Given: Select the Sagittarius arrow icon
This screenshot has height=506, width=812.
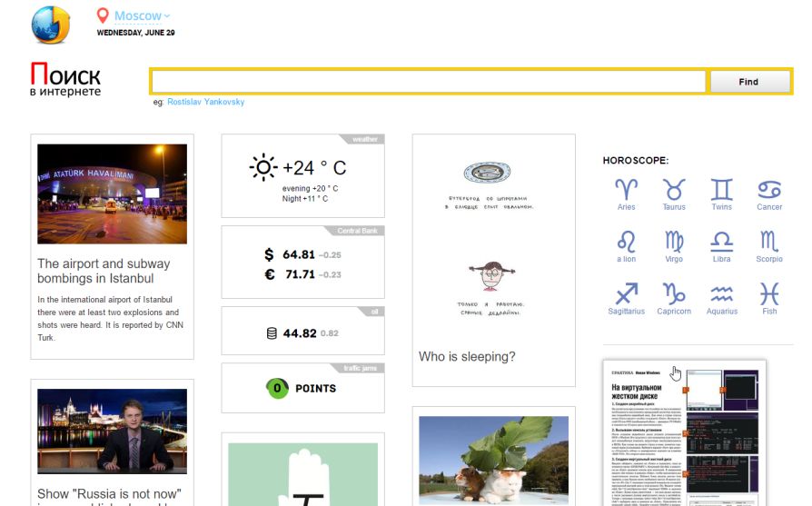Looking at the screenshot, I should point(626,293).
